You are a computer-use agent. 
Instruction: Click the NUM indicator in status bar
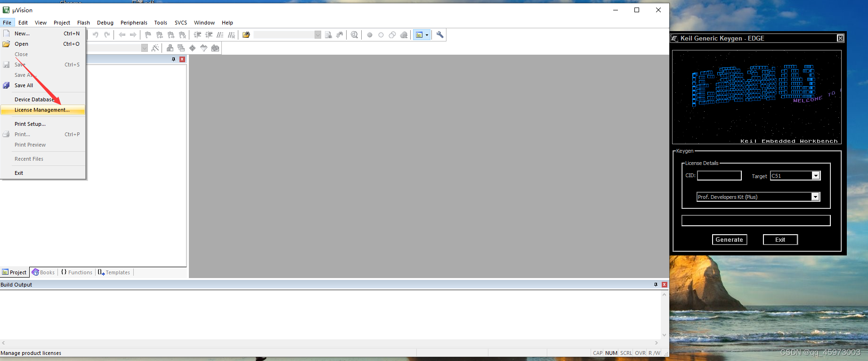click(x=611, y=353)
